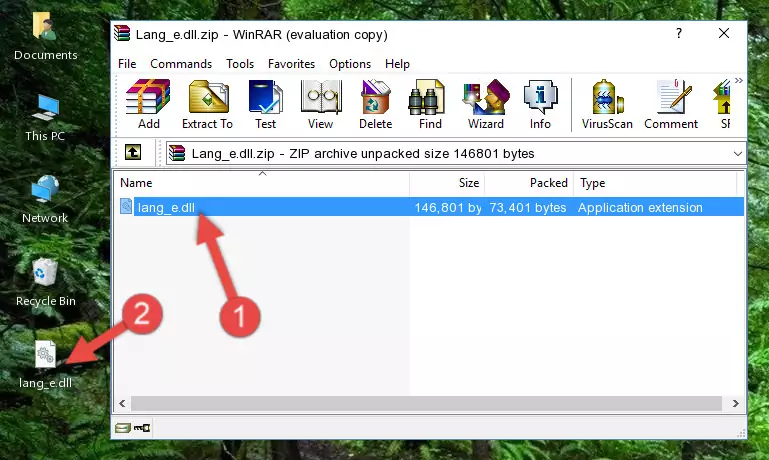Open the File menu

pos(127,64)
